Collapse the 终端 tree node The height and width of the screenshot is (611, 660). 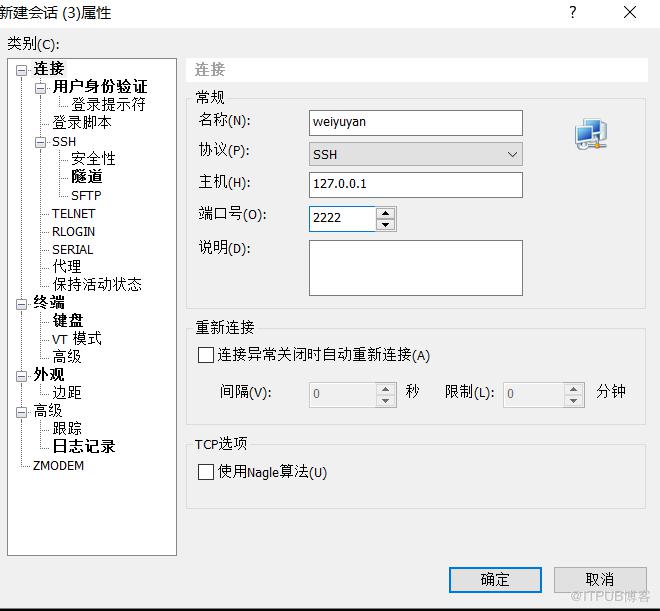21,304
